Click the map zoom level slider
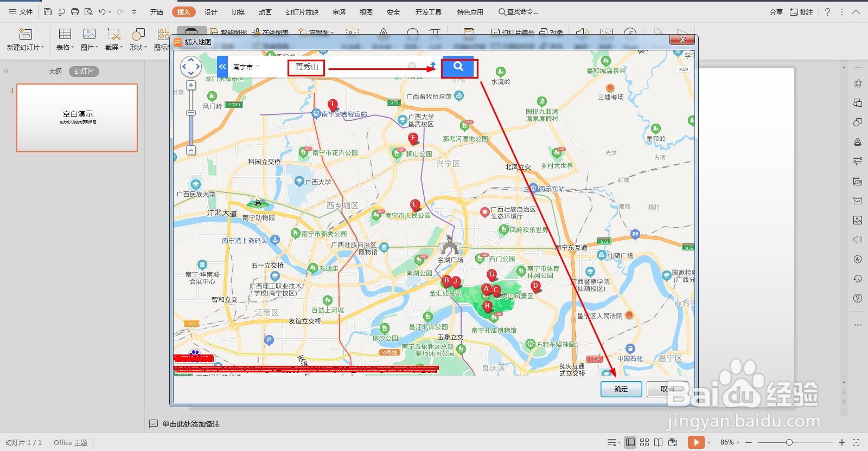 click(x=191, y=113)
